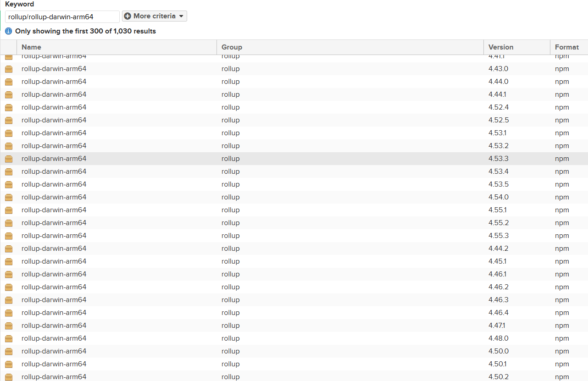Screen dimensions: 588x381
Task: Open the More criteria dropdown
Action: pyautogui.click(x=154, y=16)
